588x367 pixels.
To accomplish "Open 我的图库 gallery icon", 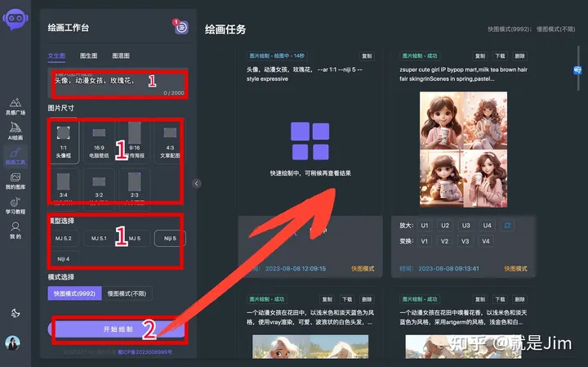I will (x=16, y=181).
